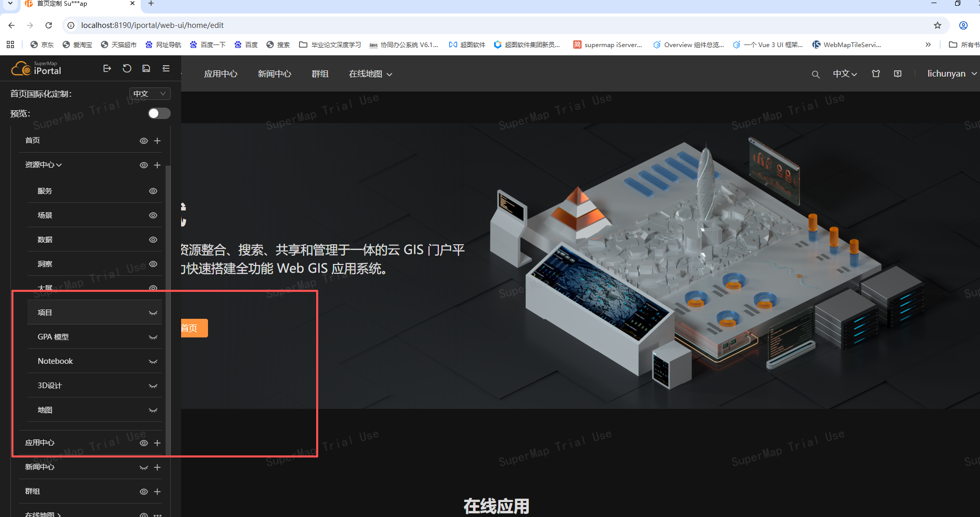Open 新闻中心 in the top navigation
The image size is (980, 517).
[274, 74]
